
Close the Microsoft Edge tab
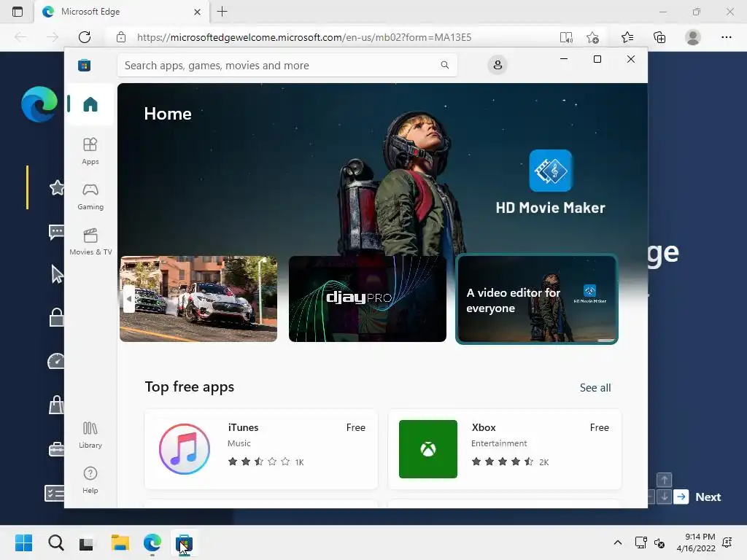tap(197, 12)
